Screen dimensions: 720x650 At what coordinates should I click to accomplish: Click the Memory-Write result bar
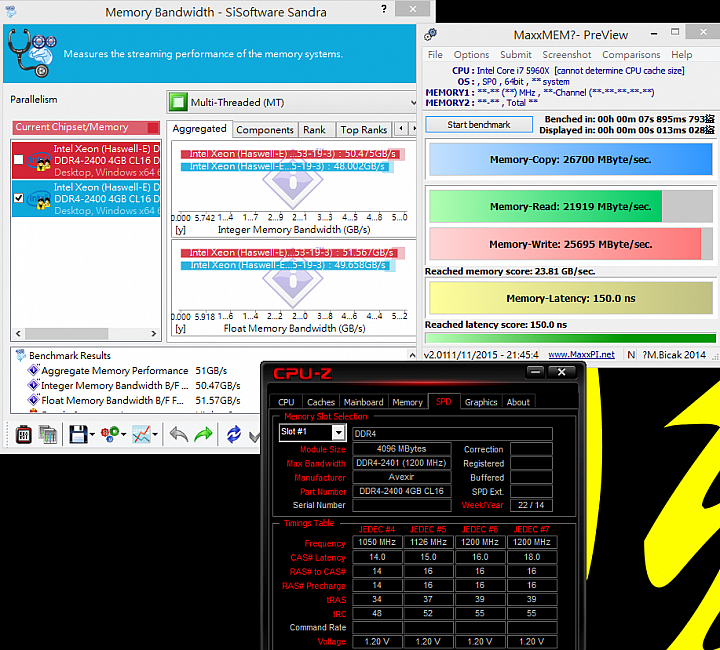point(570,244)
